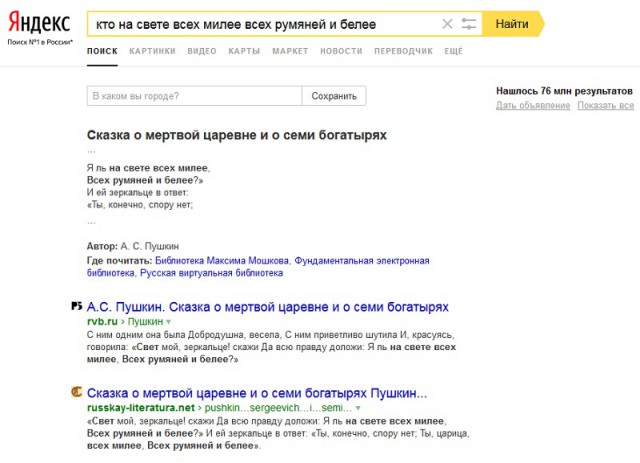
Task: Expand the dropdown arrow beside rvb.ru Пушкин
Action: click(x=169, y=322)
